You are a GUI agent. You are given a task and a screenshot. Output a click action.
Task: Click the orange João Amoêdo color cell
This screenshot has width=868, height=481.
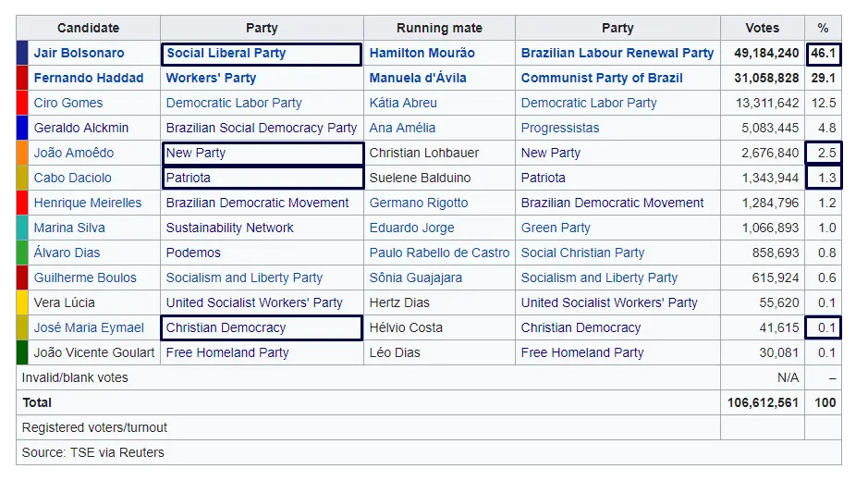coord(22,153)
